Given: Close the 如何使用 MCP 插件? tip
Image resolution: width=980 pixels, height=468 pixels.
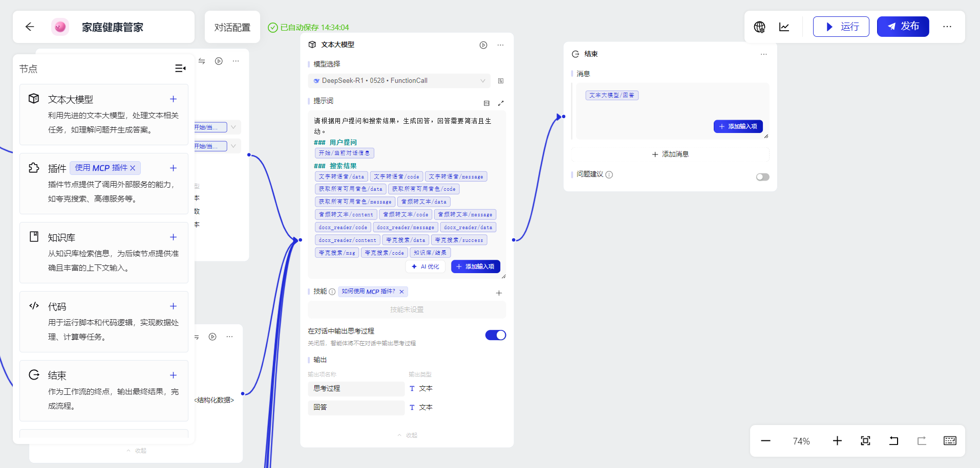Looking at the screenshot, I should tap(402, 292).
